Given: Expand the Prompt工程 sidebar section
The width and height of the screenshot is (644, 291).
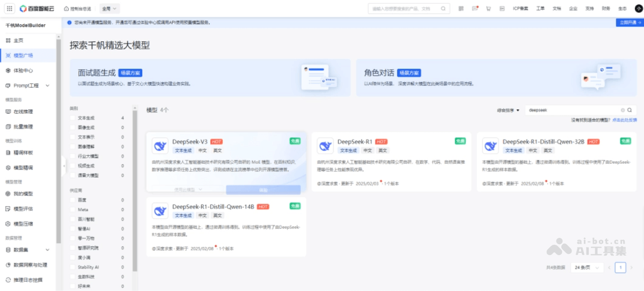Looking at the screenshot, I should pyautogui.click(x=47, y=86).
